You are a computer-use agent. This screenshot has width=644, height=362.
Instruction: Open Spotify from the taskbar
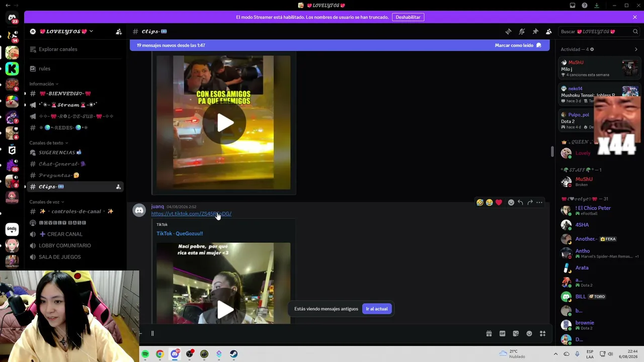145,354
